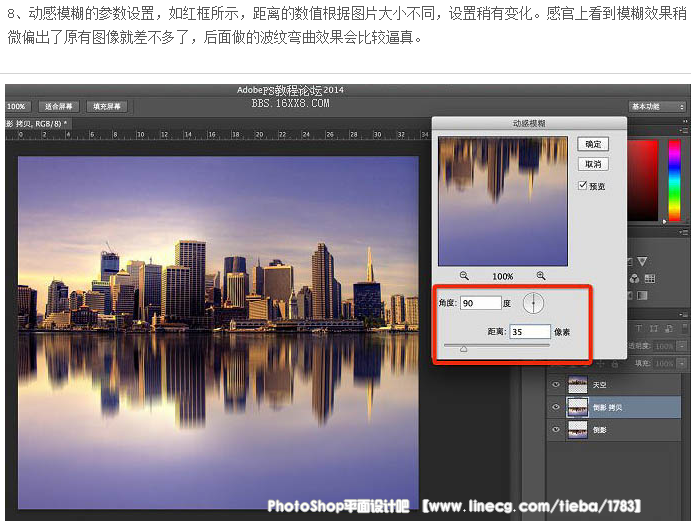Click the 天空 layer thumbnail
The width and height of the screenshot is (691, 523).
click(x=578, y=385)
